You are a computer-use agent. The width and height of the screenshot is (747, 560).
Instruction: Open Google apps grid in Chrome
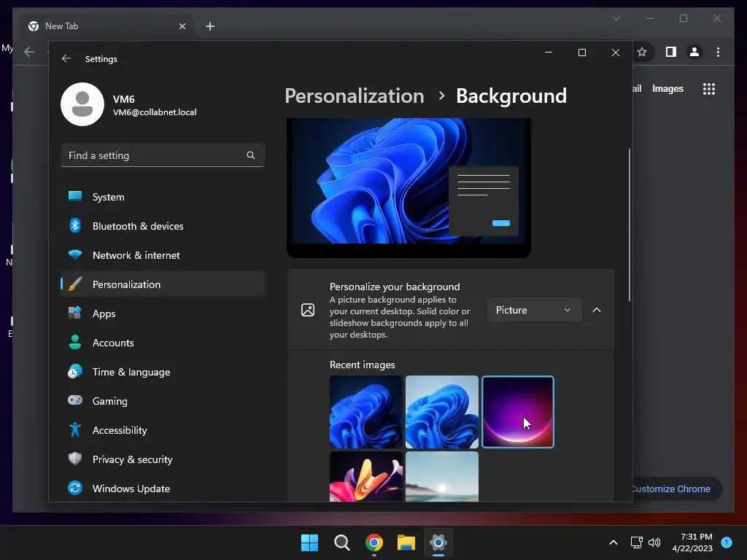coord(709,88)
